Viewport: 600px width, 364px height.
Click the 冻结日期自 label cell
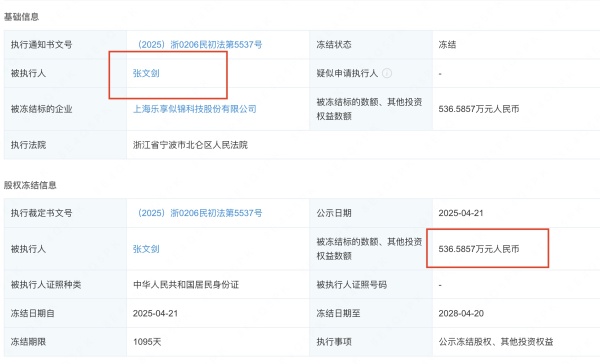(65, 313)
